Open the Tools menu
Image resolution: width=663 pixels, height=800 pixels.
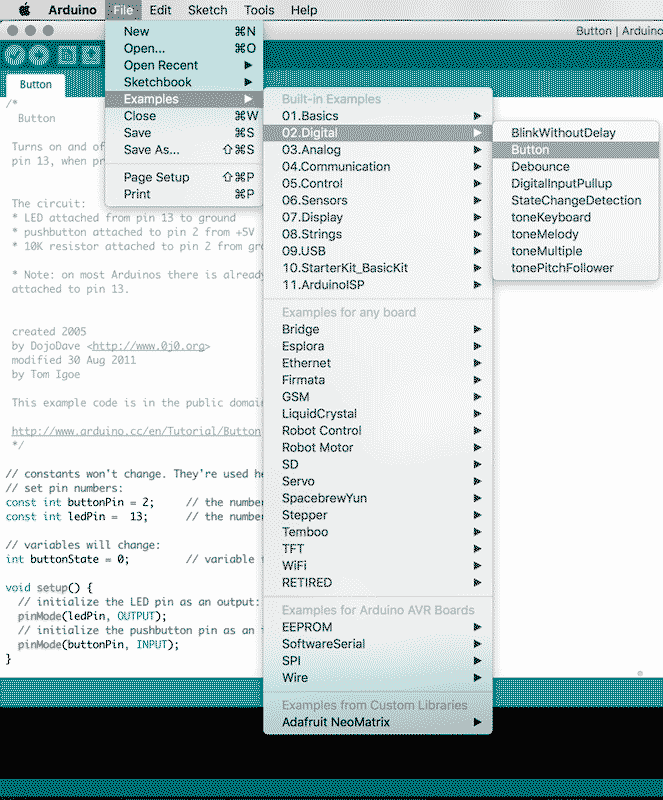tap(259, 10)
